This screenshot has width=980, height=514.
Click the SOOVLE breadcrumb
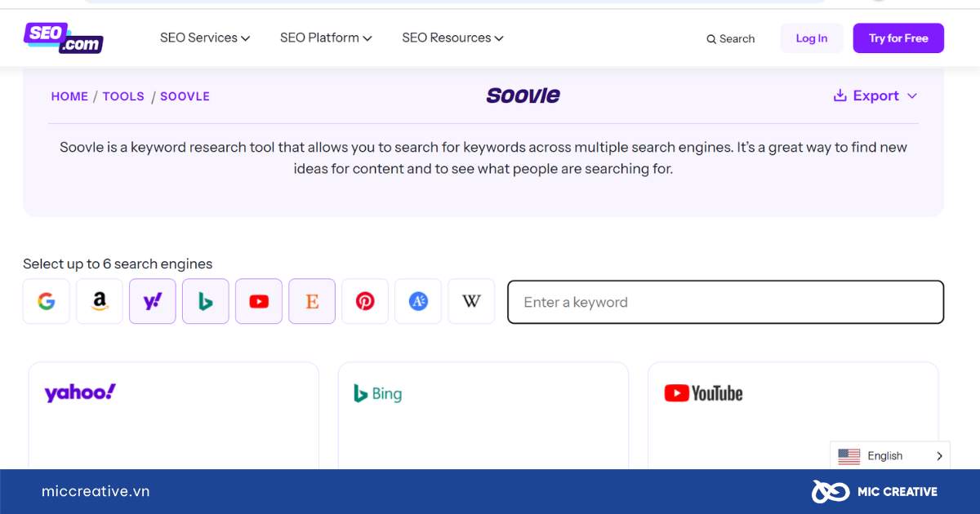click(185, 96)
